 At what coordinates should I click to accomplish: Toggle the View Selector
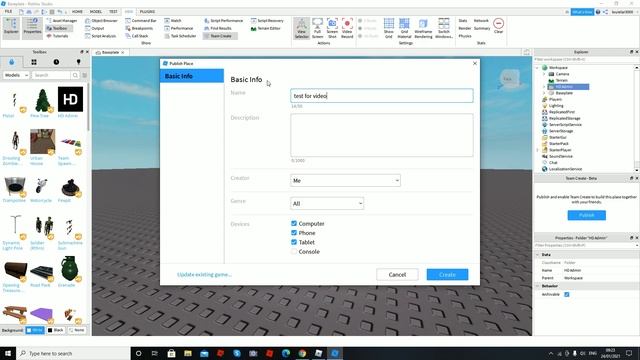click(x=302, y=28)
